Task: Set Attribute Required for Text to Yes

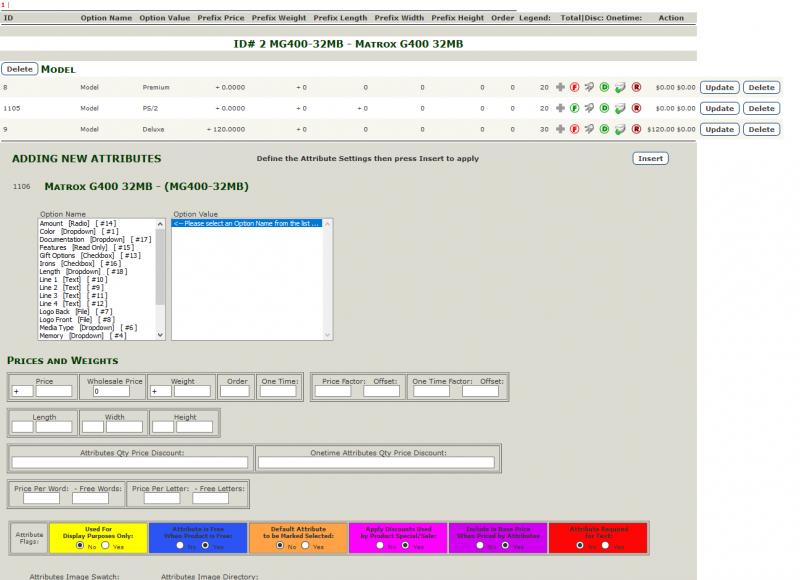Action: click(605, 545)
